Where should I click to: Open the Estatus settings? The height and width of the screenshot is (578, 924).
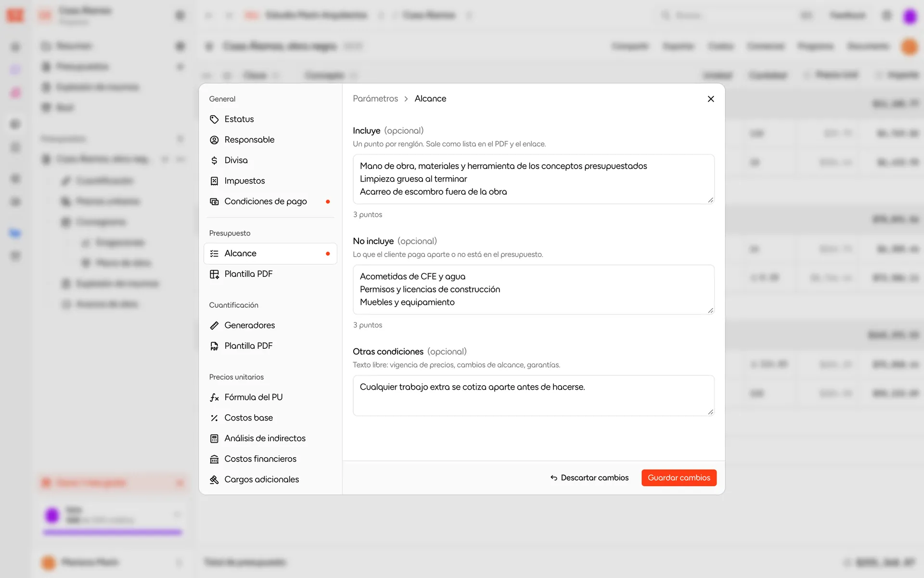270,119
